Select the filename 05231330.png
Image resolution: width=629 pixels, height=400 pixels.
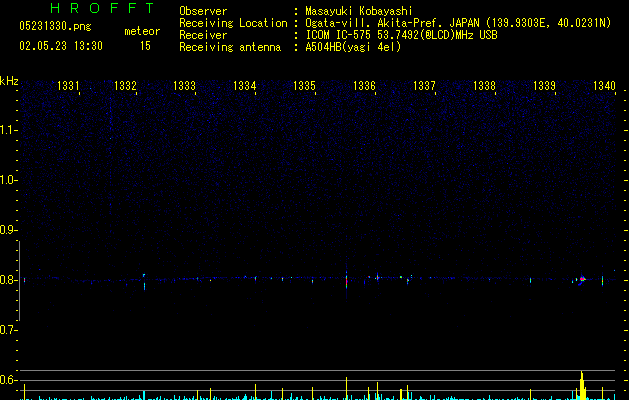click(x=55, y=26)
